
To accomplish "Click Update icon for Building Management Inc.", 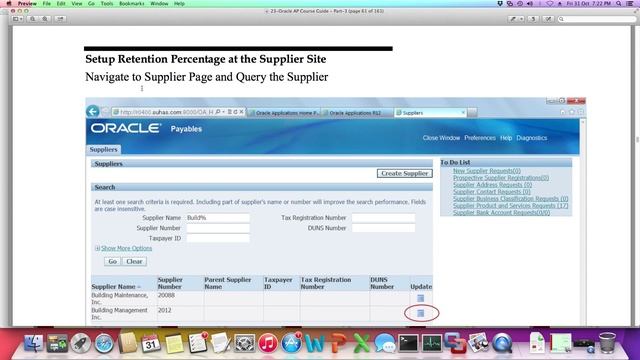I will (x=420, y=313).
